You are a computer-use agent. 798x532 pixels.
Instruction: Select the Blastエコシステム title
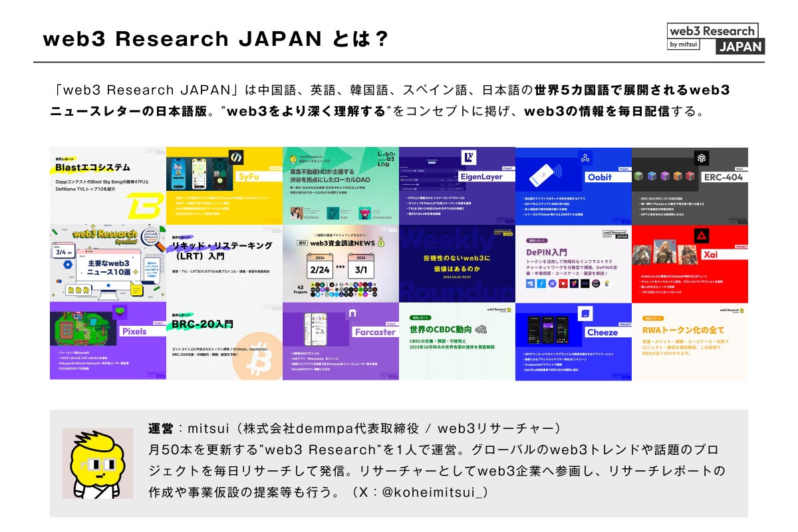pos(92,168)
